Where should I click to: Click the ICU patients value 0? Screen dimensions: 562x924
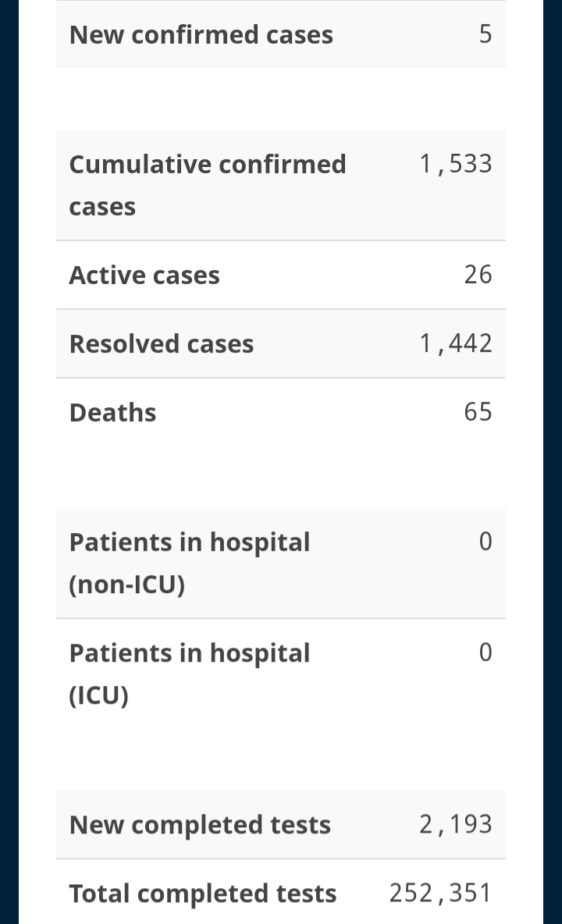click(x=485, y=652)
